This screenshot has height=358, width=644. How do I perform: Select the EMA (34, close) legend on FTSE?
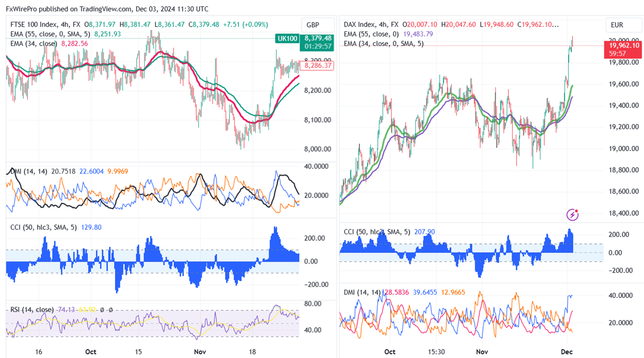tap(33, 43)
